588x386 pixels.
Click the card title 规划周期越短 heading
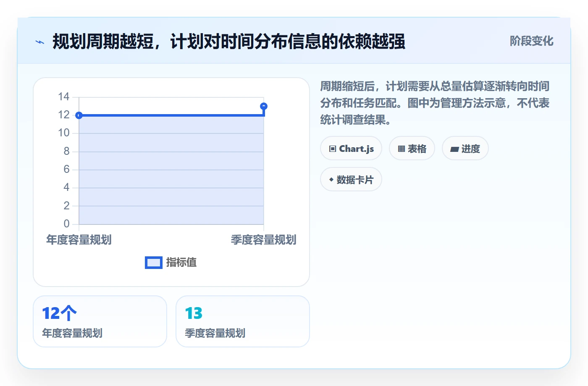click(x=229, y=42)
